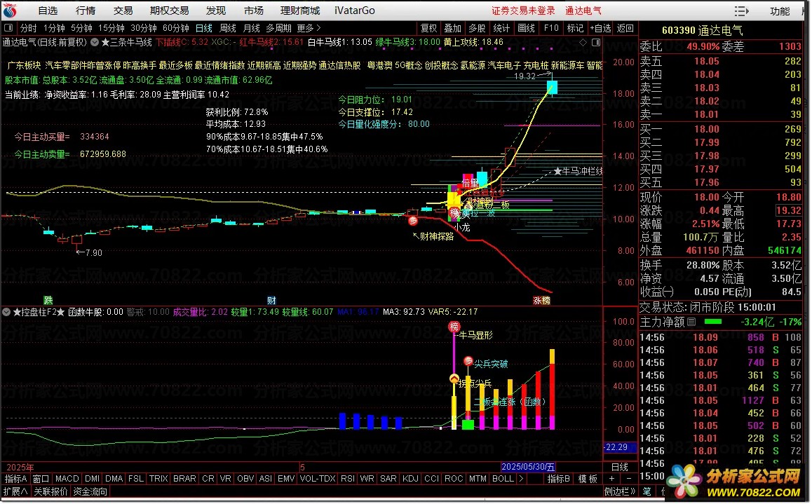This screenshot has height=504, width=812.
Task: Select the 日线 daily period tab
Action: point(203,28)
